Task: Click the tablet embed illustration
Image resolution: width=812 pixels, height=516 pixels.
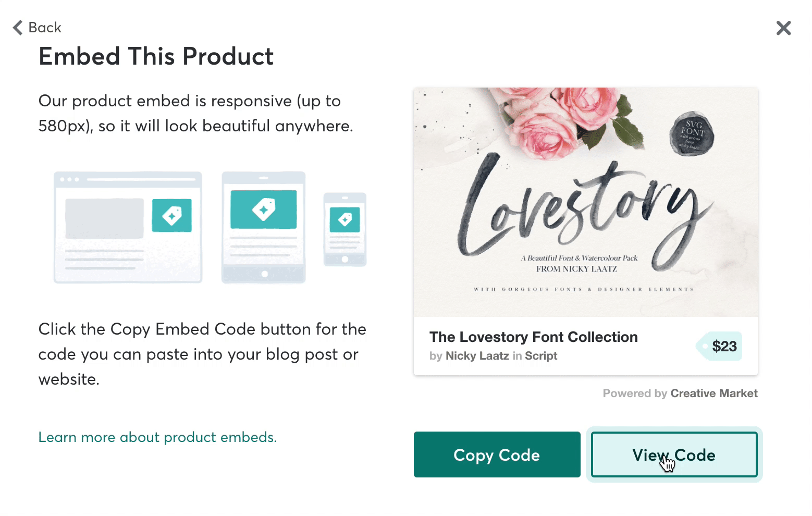Action: tap(263, 227)
